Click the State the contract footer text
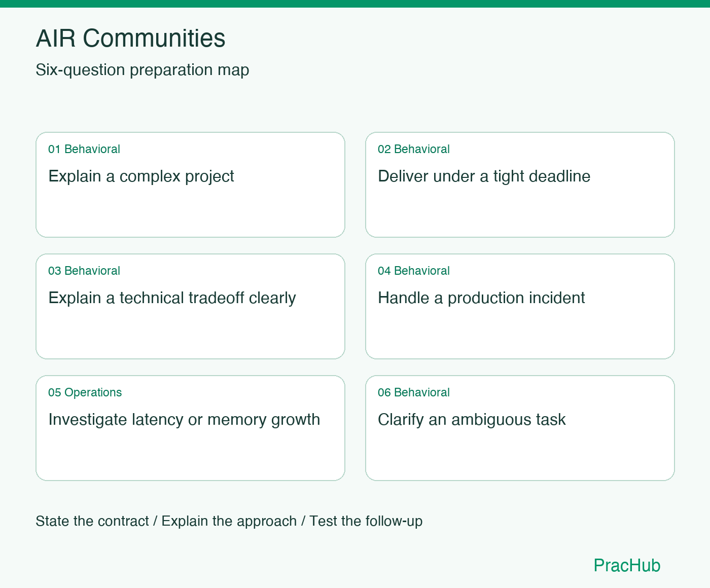The width and height of the screenshot is (710, 588). click(x=92, y=521)
